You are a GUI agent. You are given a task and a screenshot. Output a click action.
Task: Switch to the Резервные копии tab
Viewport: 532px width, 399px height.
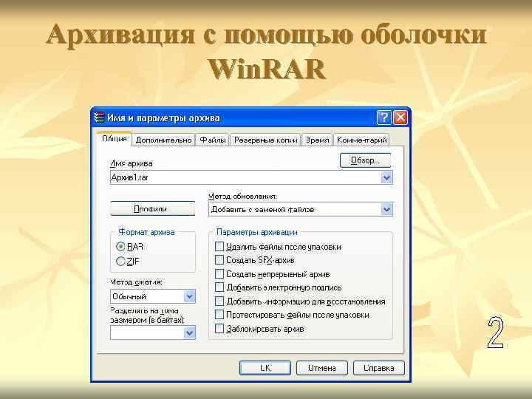tap(266, 140)
